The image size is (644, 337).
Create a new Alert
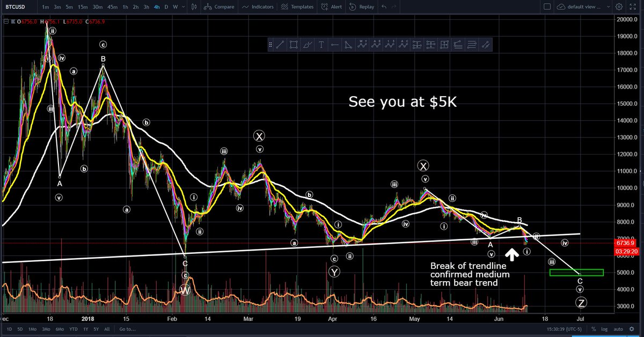click(x=332, y=6)
